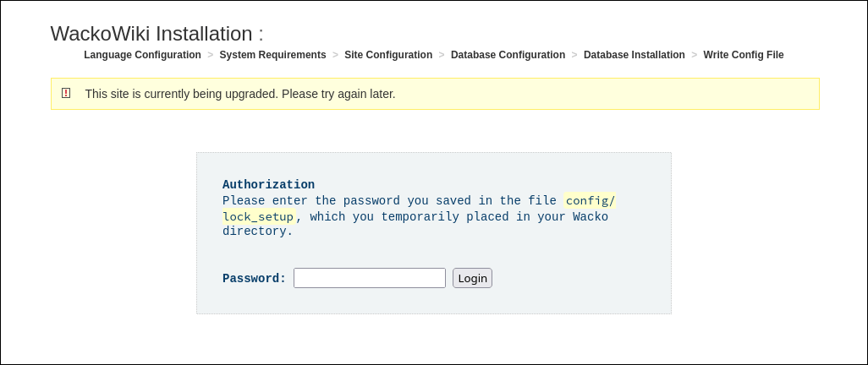
Task: Click the red exclamation warning icon
Action: (x=66, y=93)
